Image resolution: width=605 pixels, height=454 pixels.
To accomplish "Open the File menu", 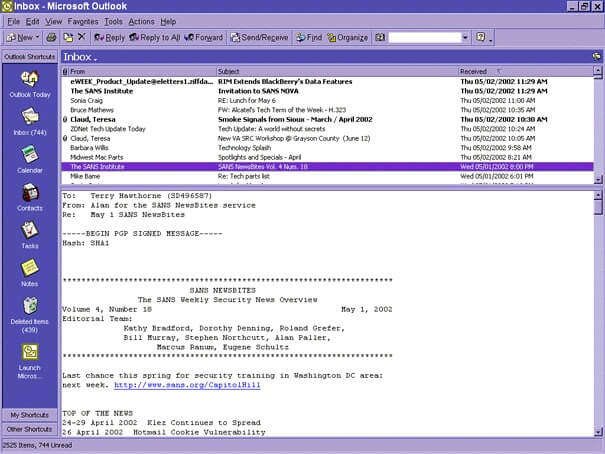I will click(14, 22).
